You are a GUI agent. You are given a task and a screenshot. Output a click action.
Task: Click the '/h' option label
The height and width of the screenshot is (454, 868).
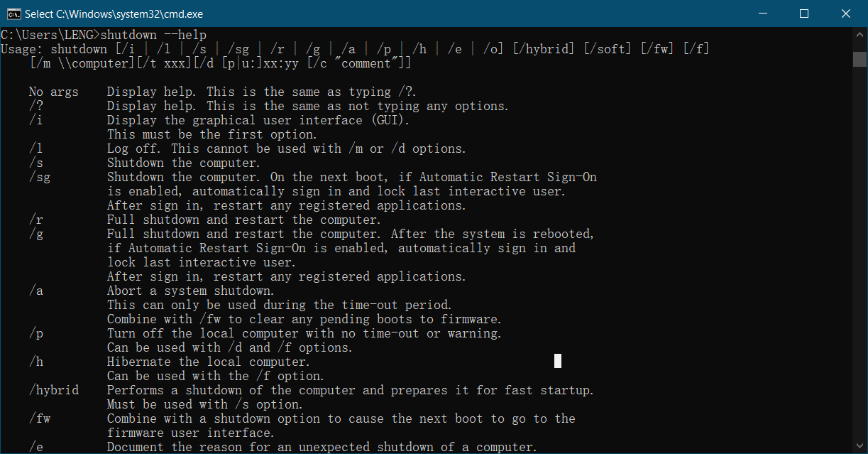pyautogui.click(x=36, y=362)
